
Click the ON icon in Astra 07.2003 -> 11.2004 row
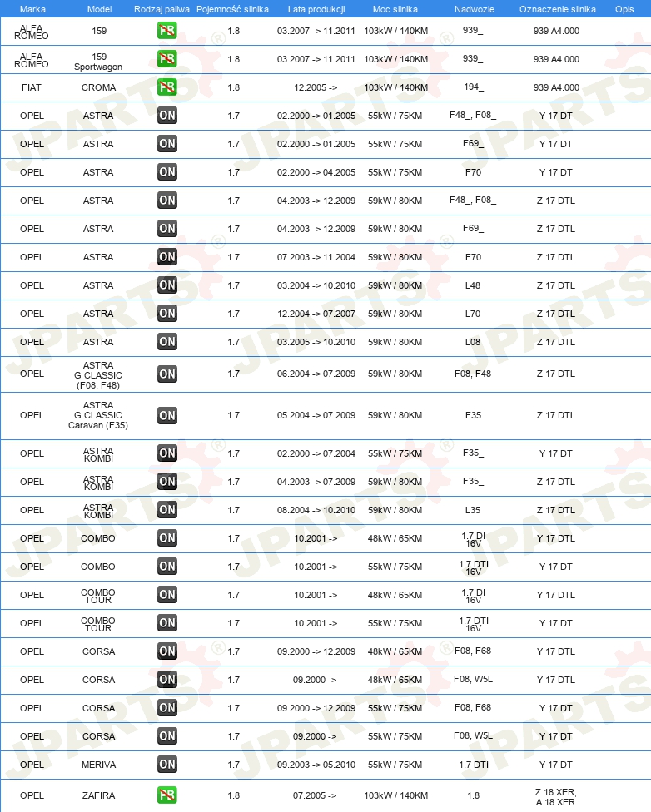[166, 257]
